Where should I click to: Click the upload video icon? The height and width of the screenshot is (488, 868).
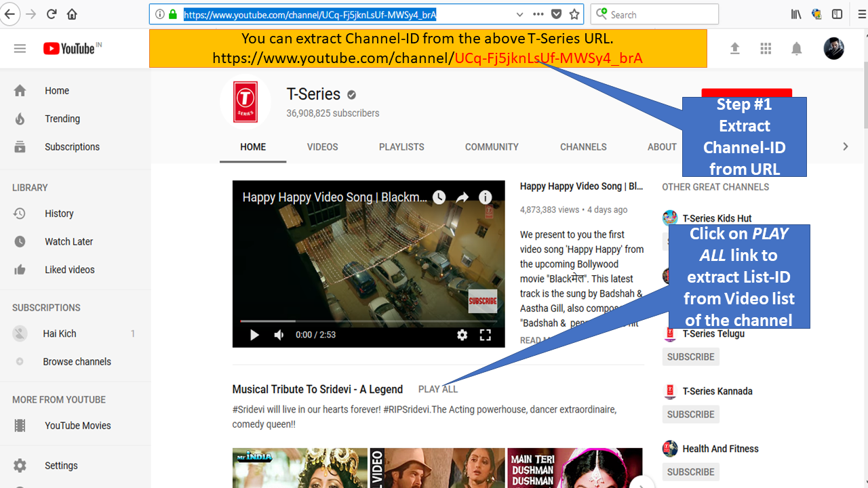(x=734, y=48)
